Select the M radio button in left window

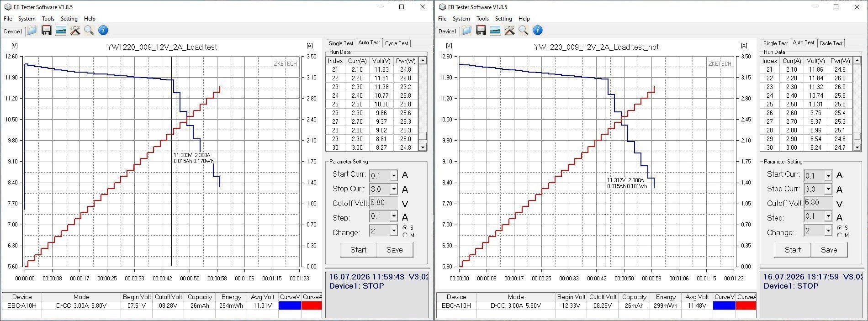point(405,235)
